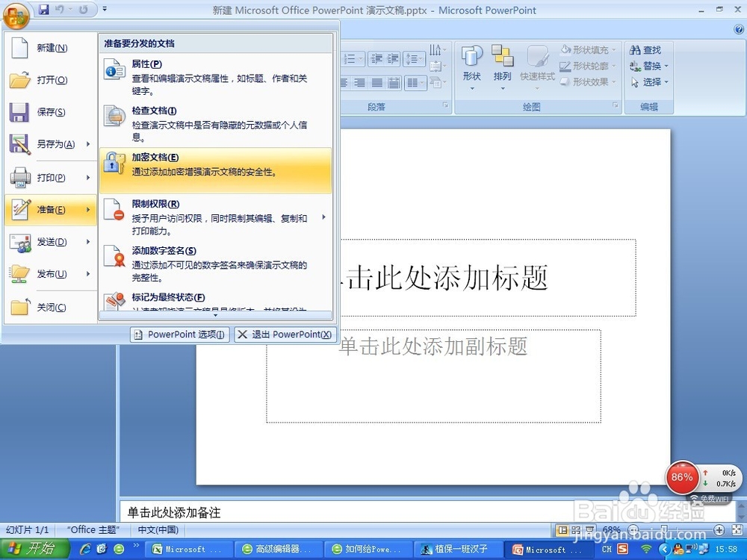Choose 保存(S) in Office menu
Screen dimensions: 747x560
[51, 113]
